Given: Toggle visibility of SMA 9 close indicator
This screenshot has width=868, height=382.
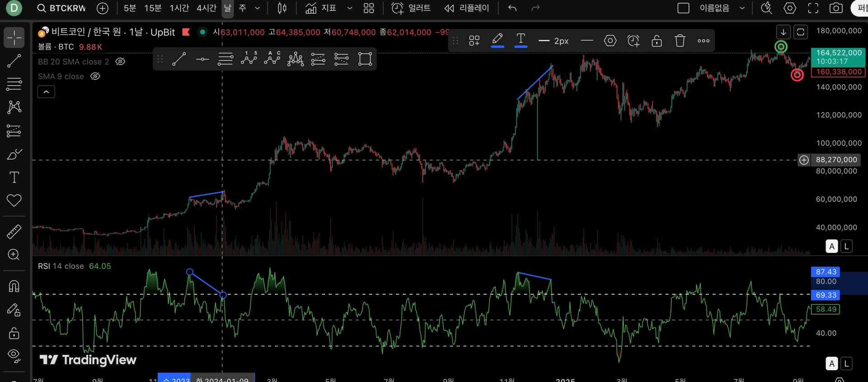Looking at the screenshot, I should (x=95, y=76).
